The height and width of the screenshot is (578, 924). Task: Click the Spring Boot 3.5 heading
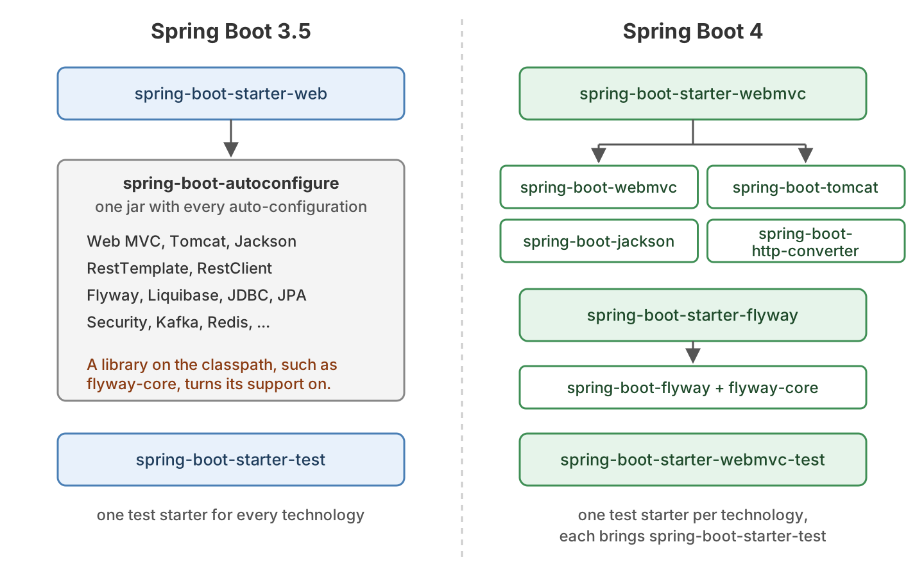tap(231, 31)
